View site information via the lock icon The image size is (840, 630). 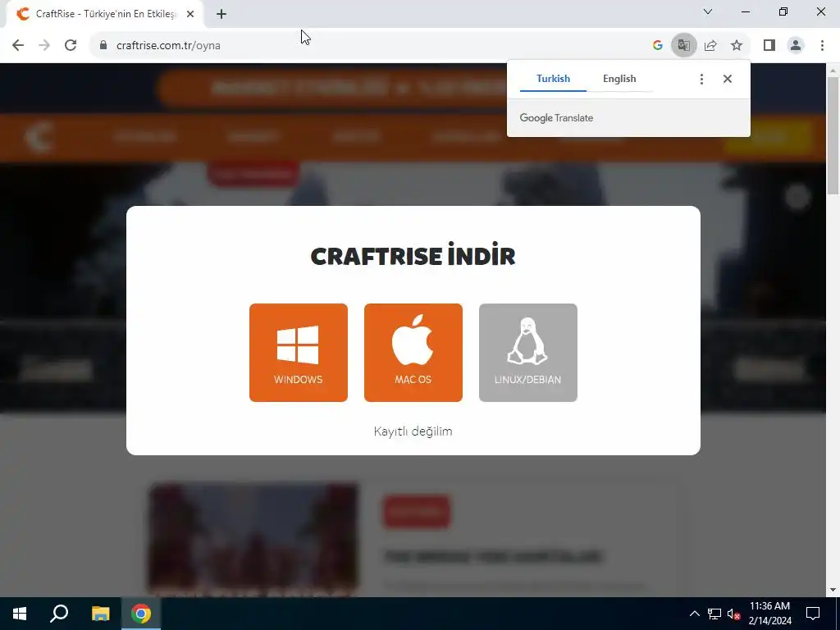coord(103,46)
